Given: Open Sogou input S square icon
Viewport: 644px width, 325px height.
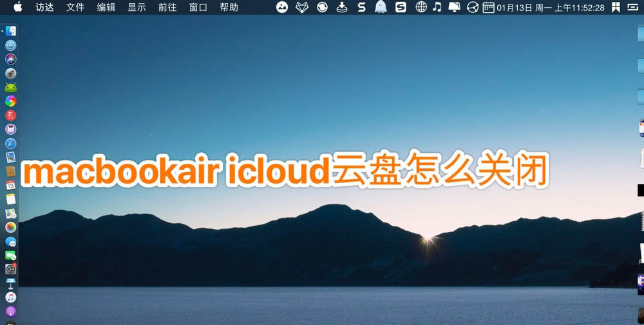Looking at the screenshot, I should pos(401,7).
